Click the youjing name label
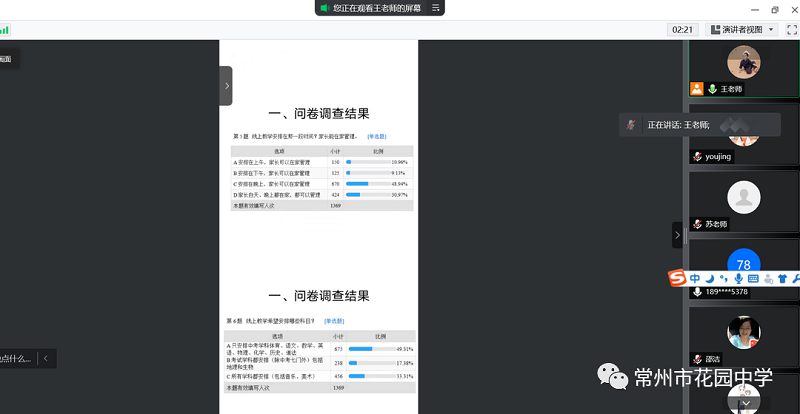The image size is (800, 414). [718, 157]
